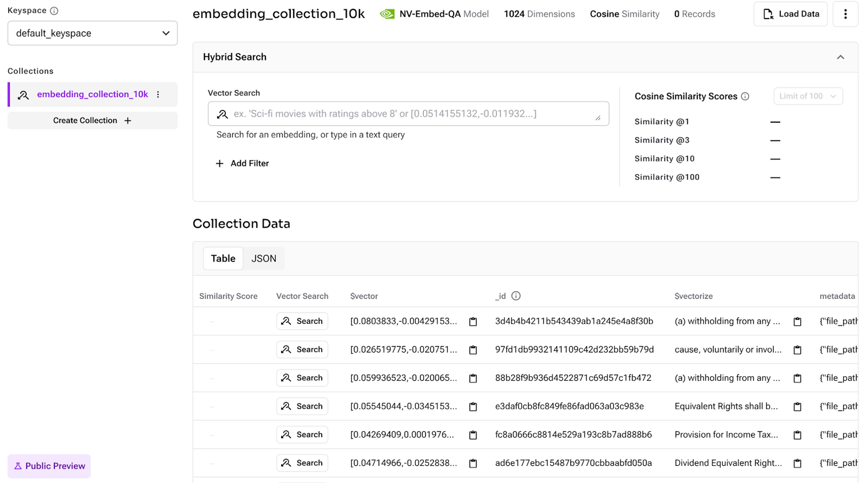This screenshot has width=868, height=483.
Task: Open the default_keyspace dropdown
Action: coord(92,33)
